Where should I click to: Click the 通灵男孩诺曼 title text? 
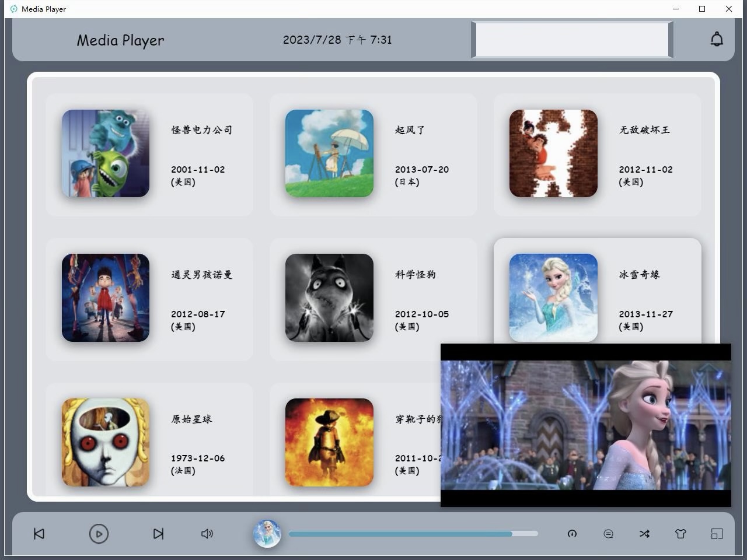pyautogui.click(x=202, y=275)
